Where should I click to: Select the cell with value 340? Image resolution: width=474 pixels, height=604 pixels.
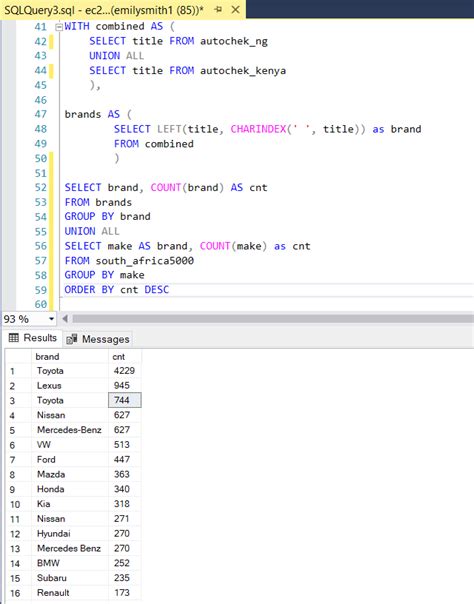tap(125, 489)
